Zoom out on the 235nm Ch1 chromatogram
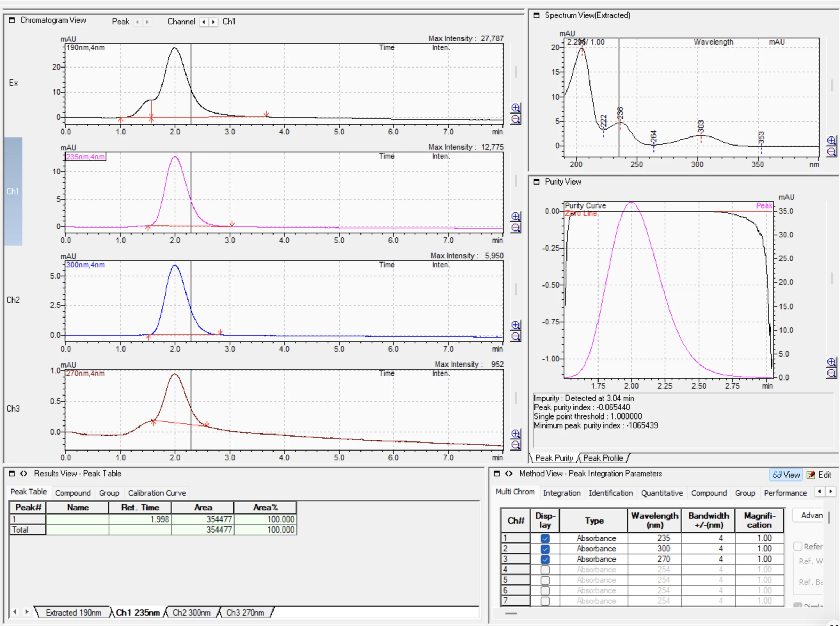This screenshot has height=626, width=840. [x=515, y=228]
